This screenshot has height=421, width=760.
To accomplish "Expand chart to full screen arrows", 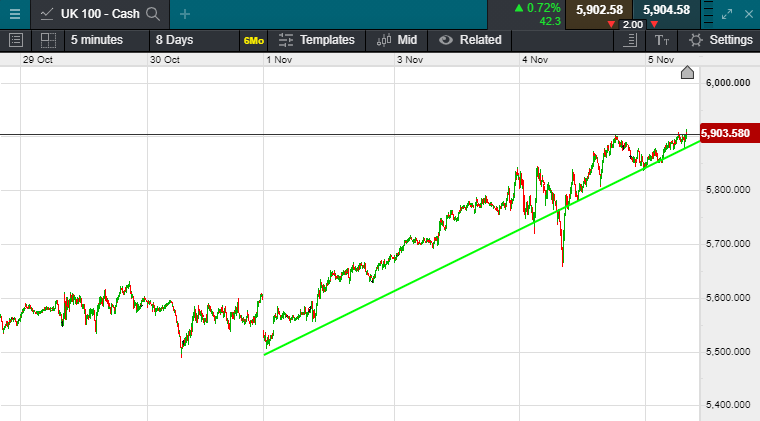I will [727, 14].
